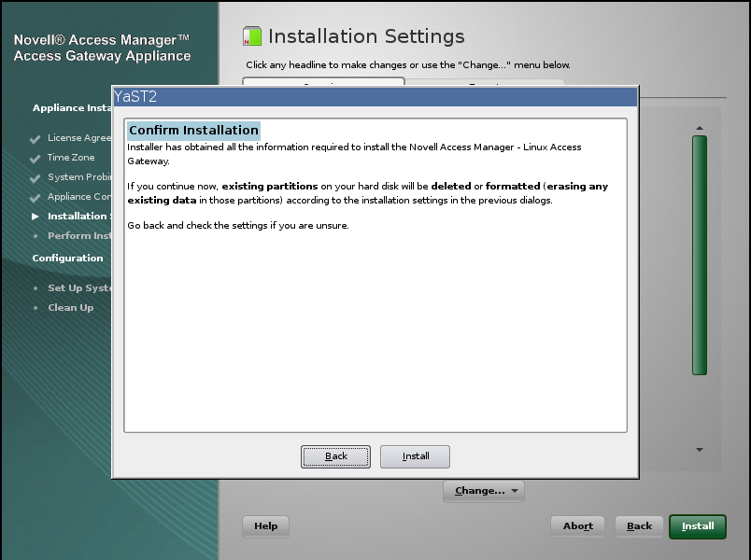
Task: Click the License Agreement checkmark icon
Action: pyautogui.click(x=35, y=139)
